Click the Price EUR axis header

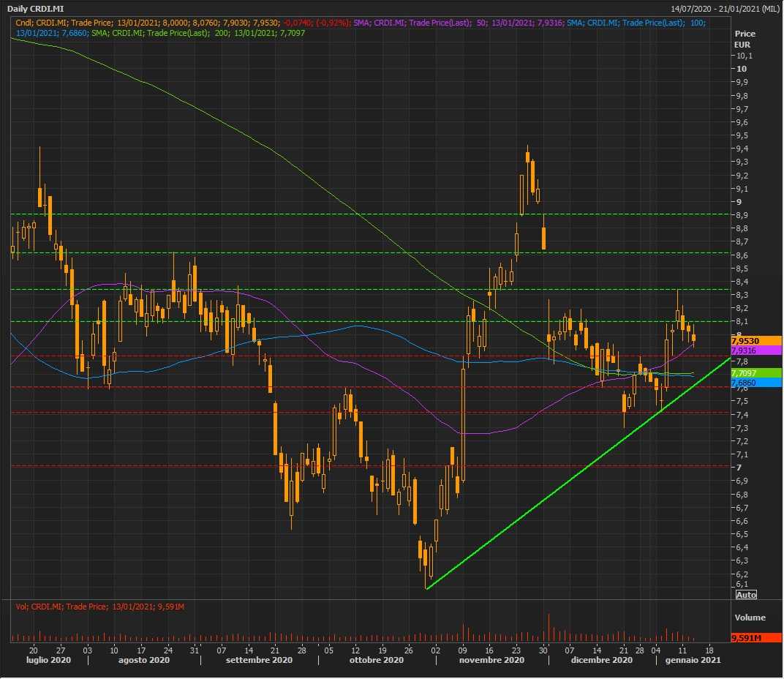[745, 39]
